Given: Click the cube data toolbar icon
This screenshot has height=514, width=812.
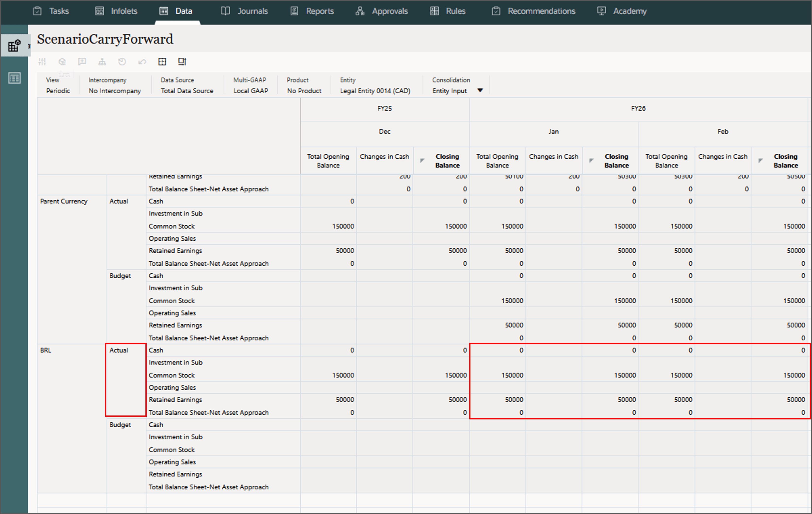Looking at the screenshot, I should [x=62, y=61].
